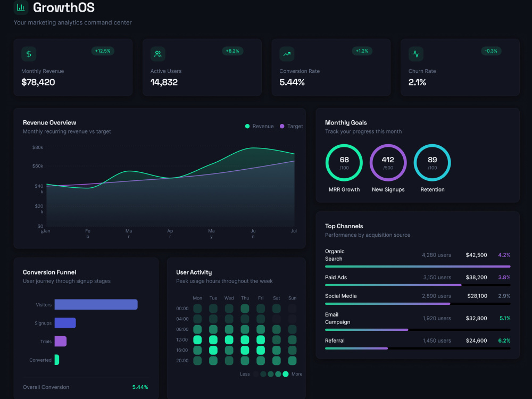Click the User Activity heading

[x=194, y=272]
